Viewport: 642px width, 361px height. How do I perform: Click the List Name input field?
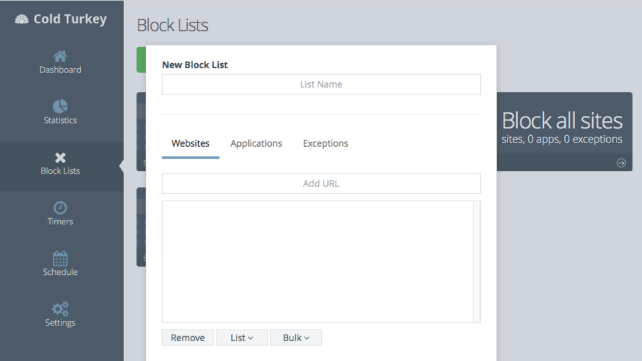(x=321, y=84)
